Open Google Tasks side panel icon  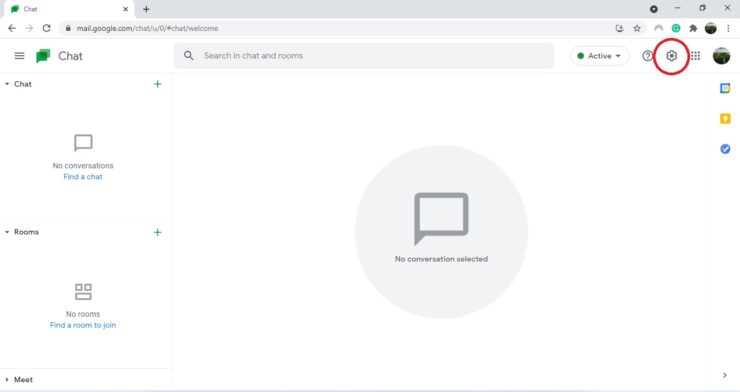[x=725, y=149]
